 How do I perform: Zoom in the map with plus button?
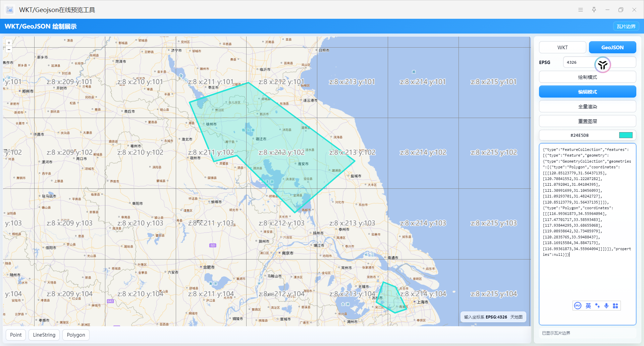[x=9, y=43]
